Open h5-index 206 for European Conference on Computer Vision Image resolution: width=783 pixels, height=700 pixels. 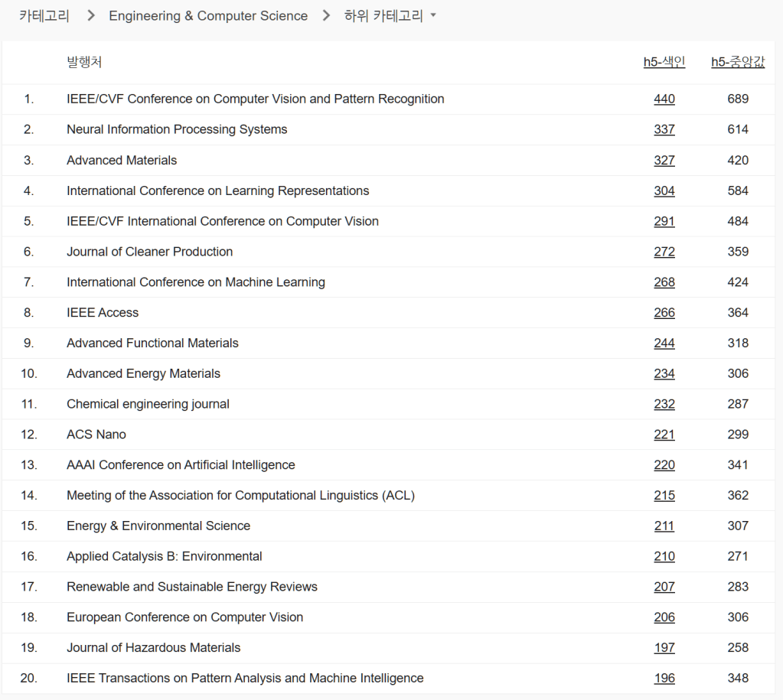[x=664, y=617]
